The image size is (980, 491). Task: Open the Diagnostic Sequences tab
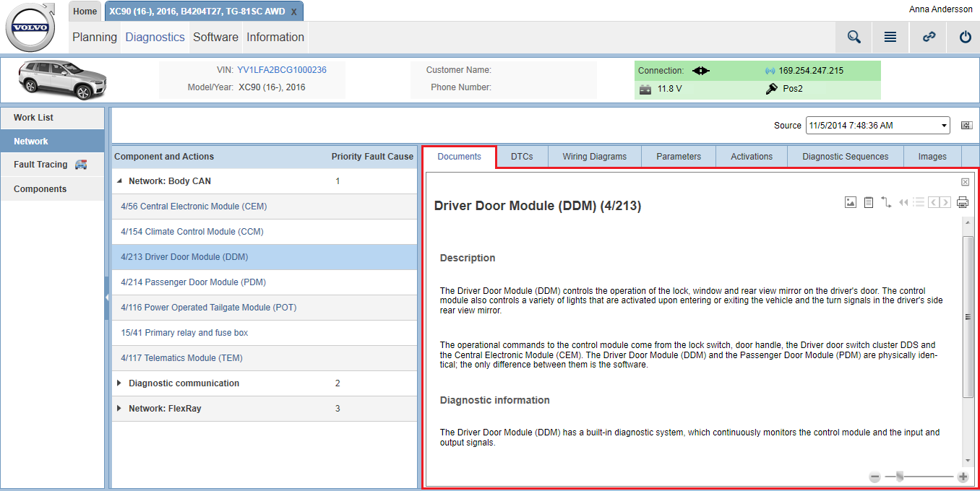click(x=846, y=157)
